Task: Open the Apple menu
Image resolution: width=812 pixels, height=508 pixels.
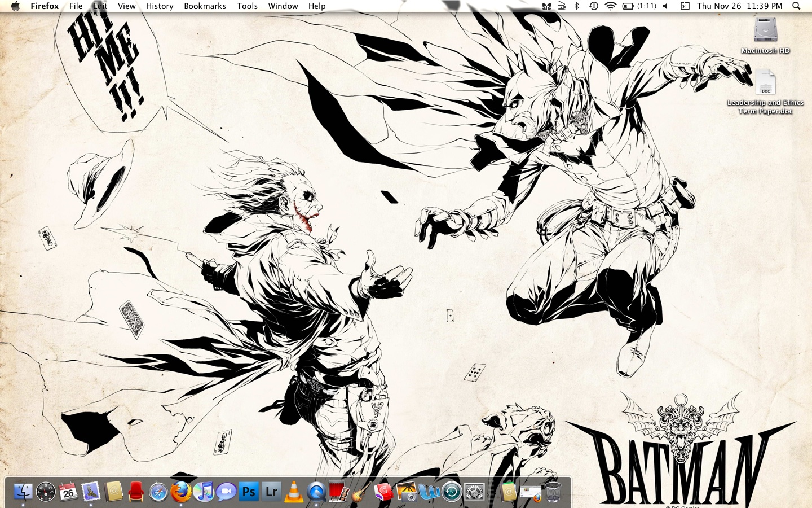Action: point(15,6)
